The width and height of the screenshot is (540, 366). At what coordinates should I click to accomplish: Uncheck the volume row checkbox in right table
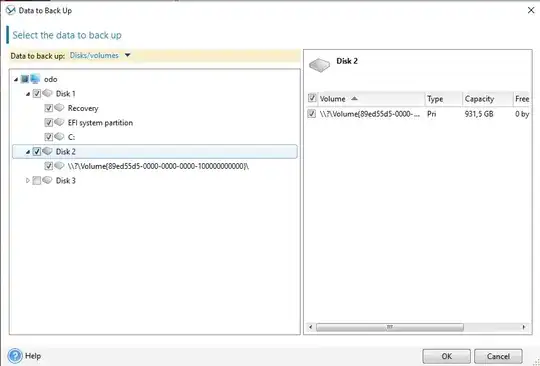click(312, 114)
